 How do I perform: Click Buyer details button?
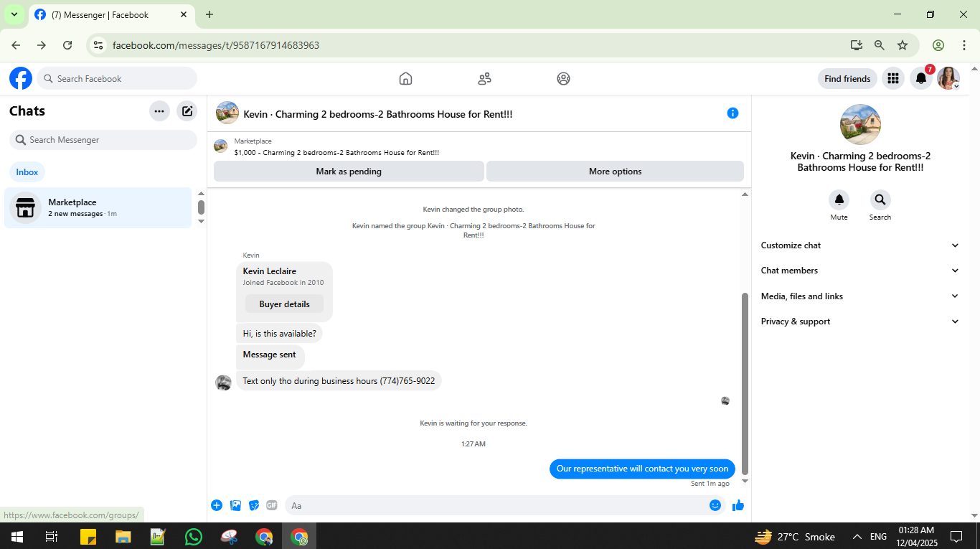click(285, 304)
